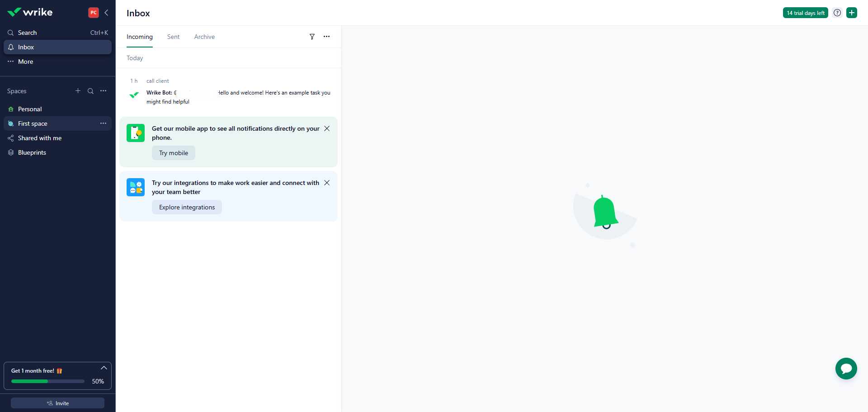Switch to the Sent tab

coord(173,37)
